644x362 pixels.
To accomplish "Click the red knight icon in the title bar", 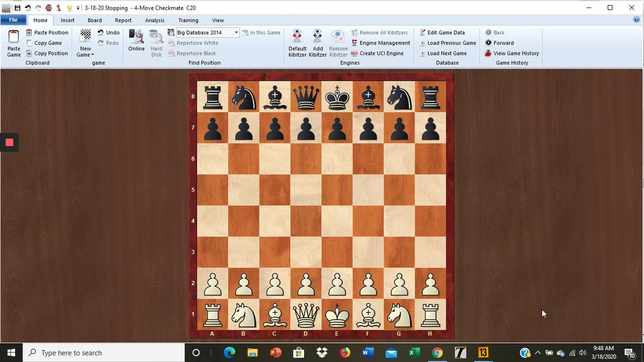I will click(49, 8).
